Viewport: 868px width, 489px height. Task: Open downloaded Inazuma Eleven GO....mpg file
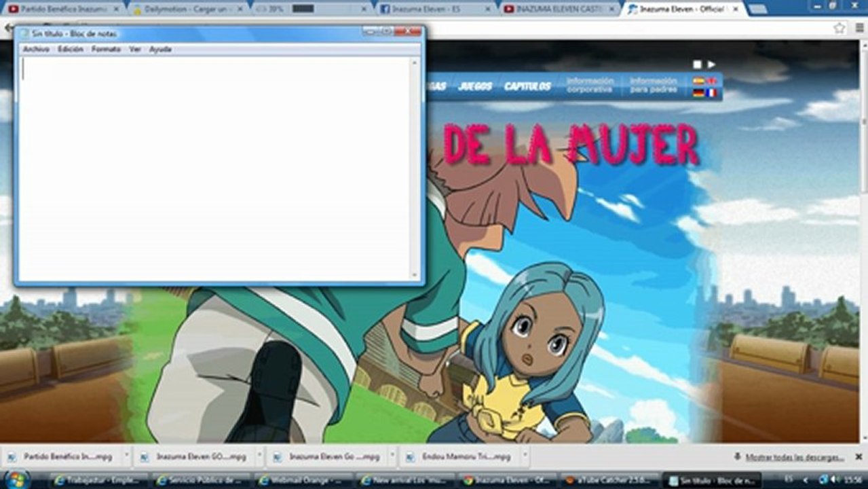(x=193, y=457)
